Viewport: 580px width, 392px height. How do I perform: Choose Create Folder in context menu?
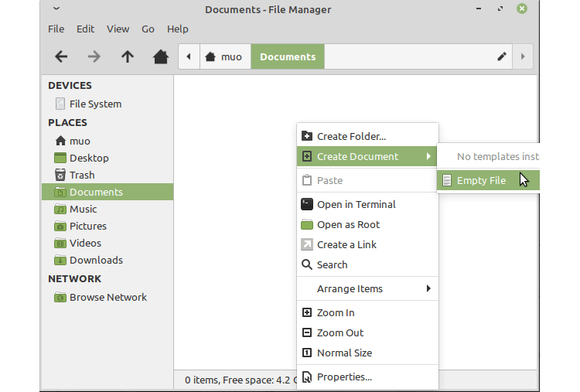[351, 136]
